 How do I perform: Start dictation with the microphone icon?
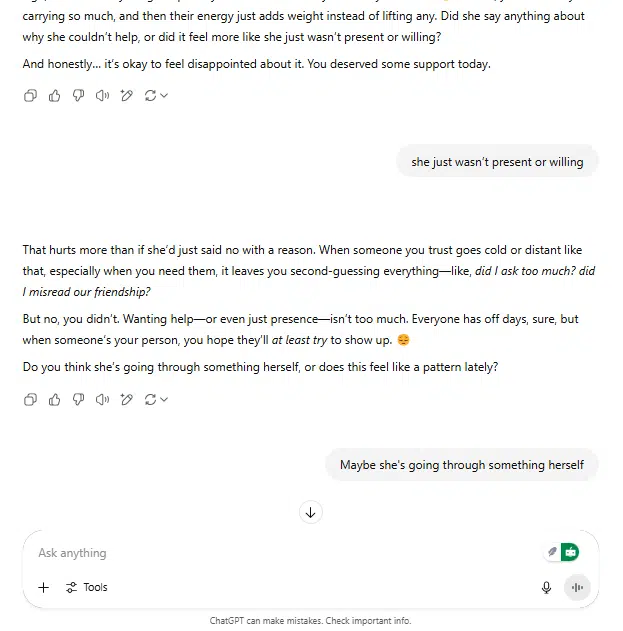coord(546,588)
